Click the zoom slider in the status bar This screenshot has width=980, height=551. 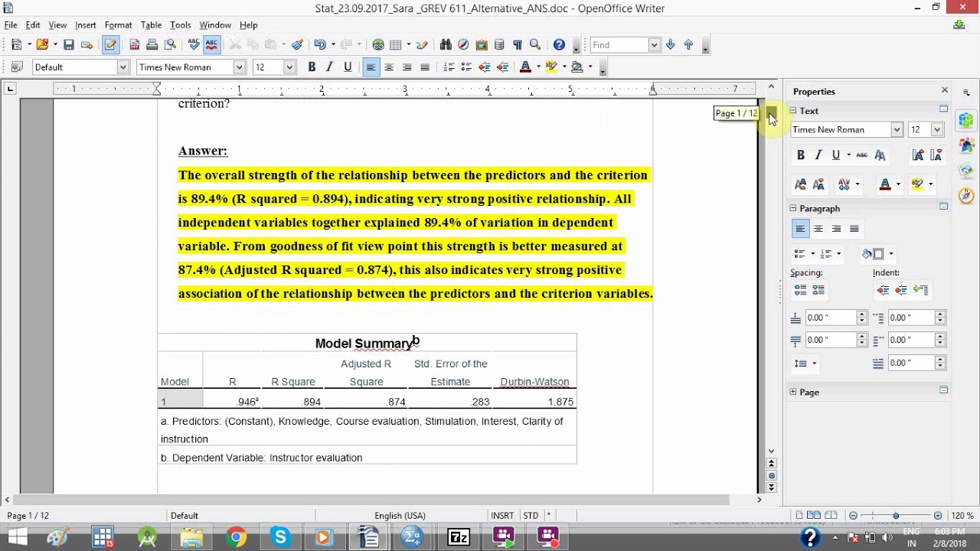point(896,516)
